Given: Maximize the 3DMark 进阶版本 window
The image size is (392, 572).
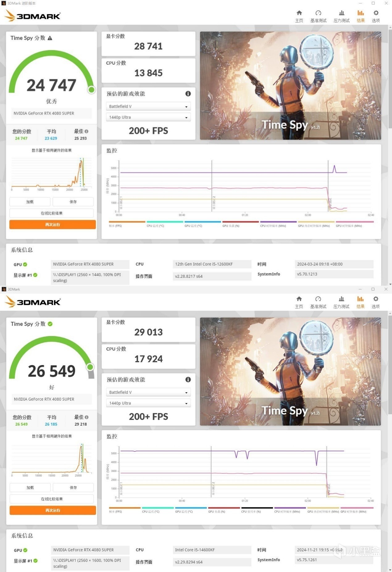Looking at the screenshot, I should (373, 3).
